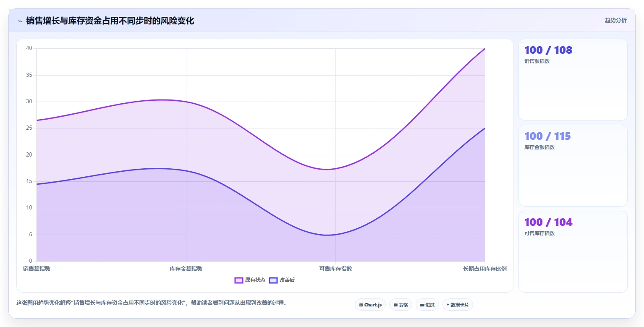Click the lightning icon beside the title
This screenshot has height=327, width=644.
pyautogui.click(x=20, y=21)
